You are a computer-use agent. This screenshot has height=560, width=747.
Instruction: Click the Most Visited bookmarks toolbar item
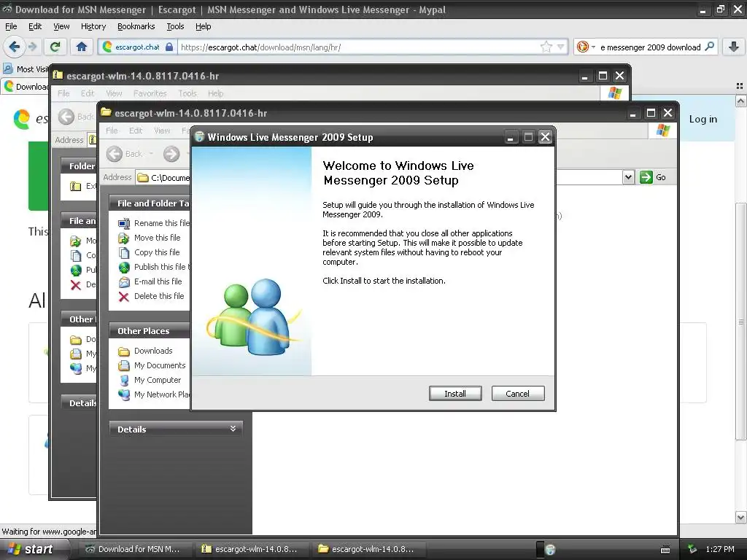pos(26,69)
